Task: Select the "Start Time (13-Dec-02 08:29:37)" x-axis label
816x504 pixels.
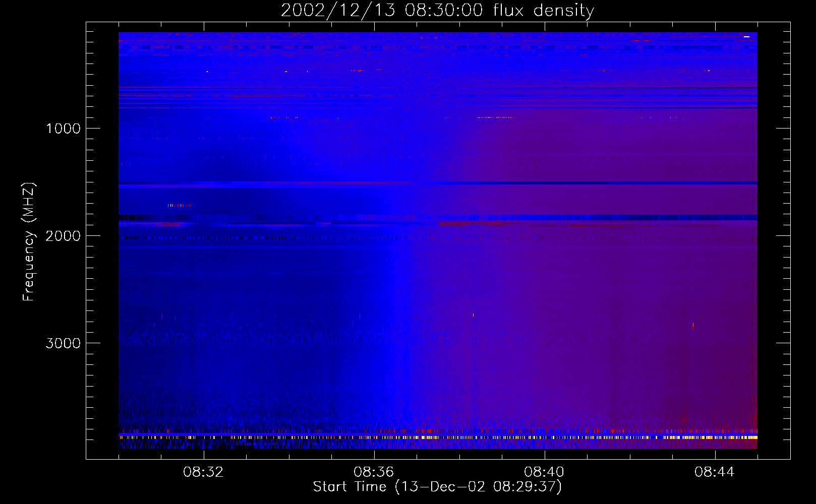Action: click(x=437, y=487)
